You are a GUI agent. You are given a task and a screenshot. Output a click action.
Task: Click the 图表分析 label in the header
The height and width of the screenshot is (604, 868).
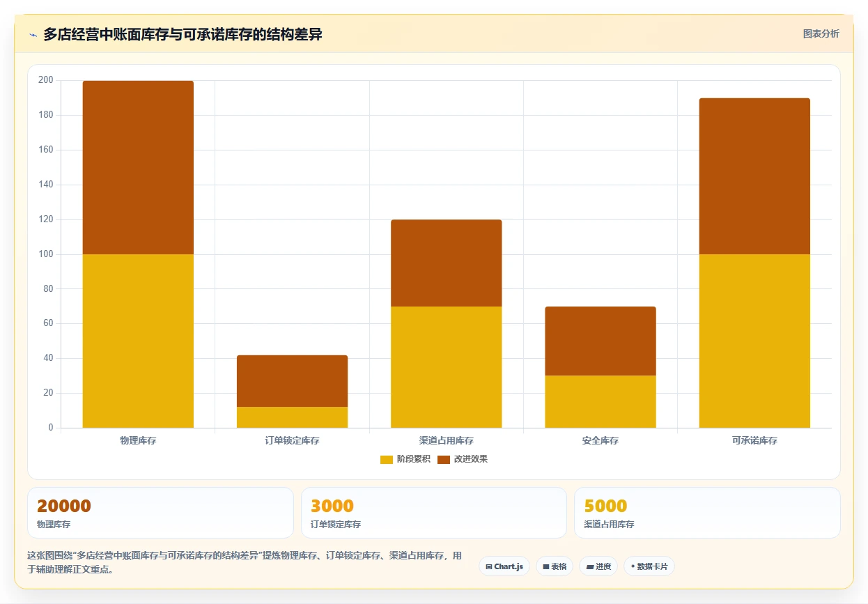pos(821,33)
